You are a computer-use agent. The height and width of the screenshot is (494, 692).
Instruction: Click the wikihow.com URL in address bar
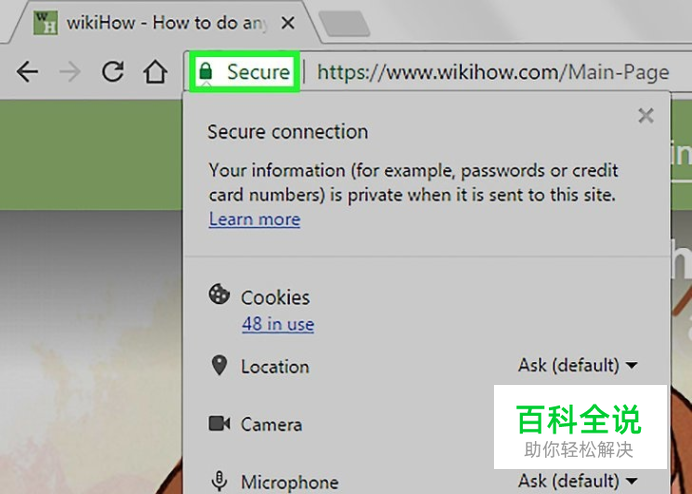[493, 72]
